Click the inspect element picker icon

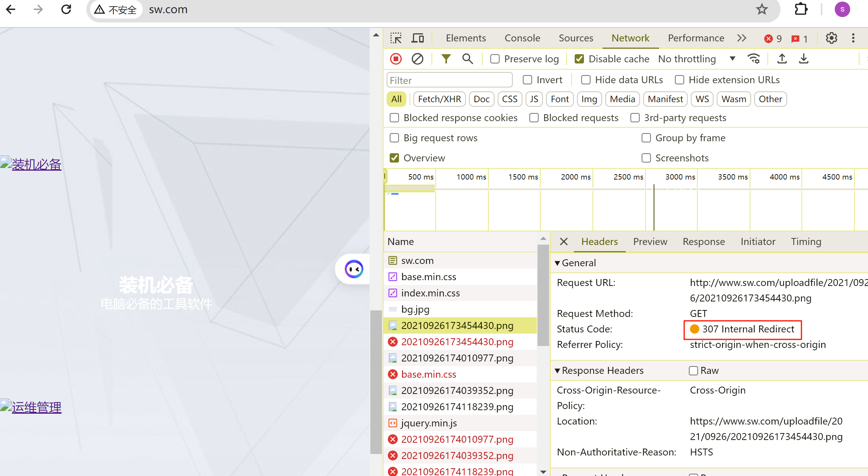tap(396, 38)
